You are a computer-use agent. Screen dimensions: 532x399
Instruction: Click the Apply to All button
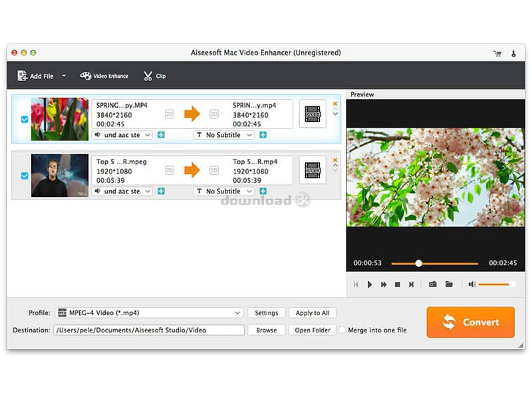313,313
